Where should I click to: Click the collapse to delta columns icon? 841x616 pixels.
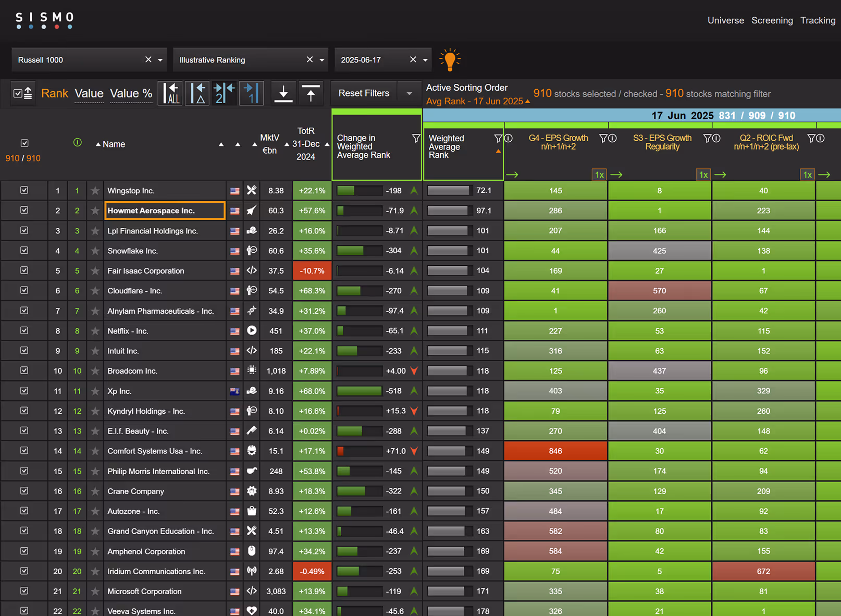(197, 93)
